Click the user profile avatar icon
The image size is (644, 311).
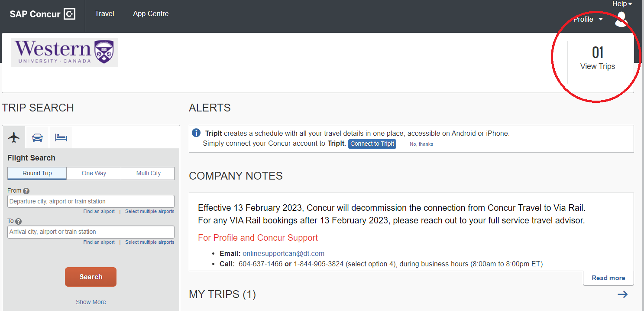click(x=621, y=20)
